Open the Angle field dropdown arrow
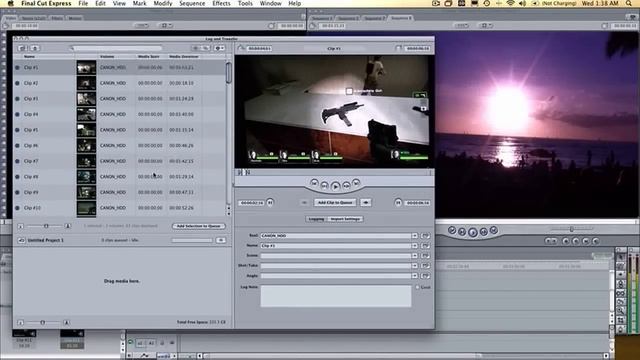Viewport: 640px width, 360px height. [414, 276]
